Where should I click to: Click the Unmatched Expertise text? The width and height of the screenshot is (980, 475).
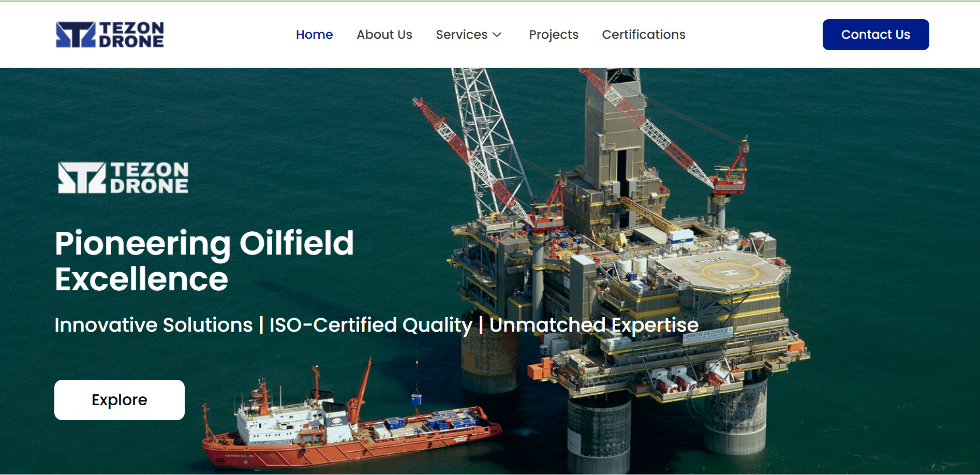pyautogui.click(x=593, y=325)
